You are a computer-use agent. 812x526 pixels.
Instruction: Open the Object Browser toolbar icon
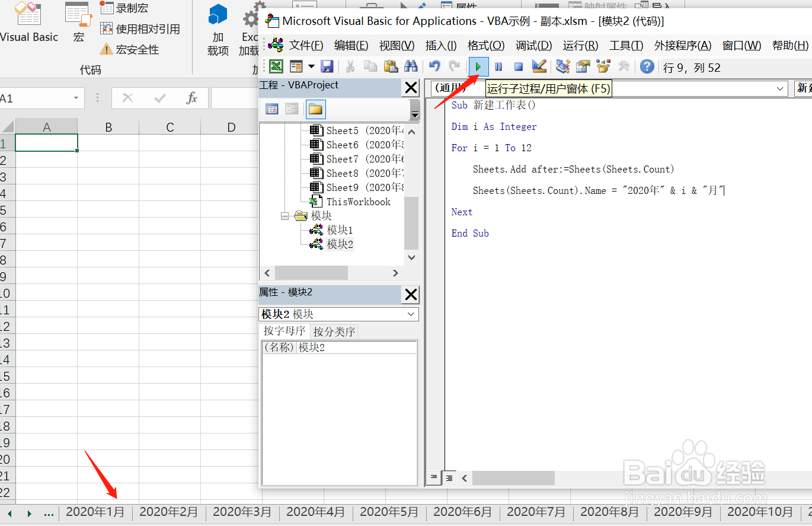[603, 66]
